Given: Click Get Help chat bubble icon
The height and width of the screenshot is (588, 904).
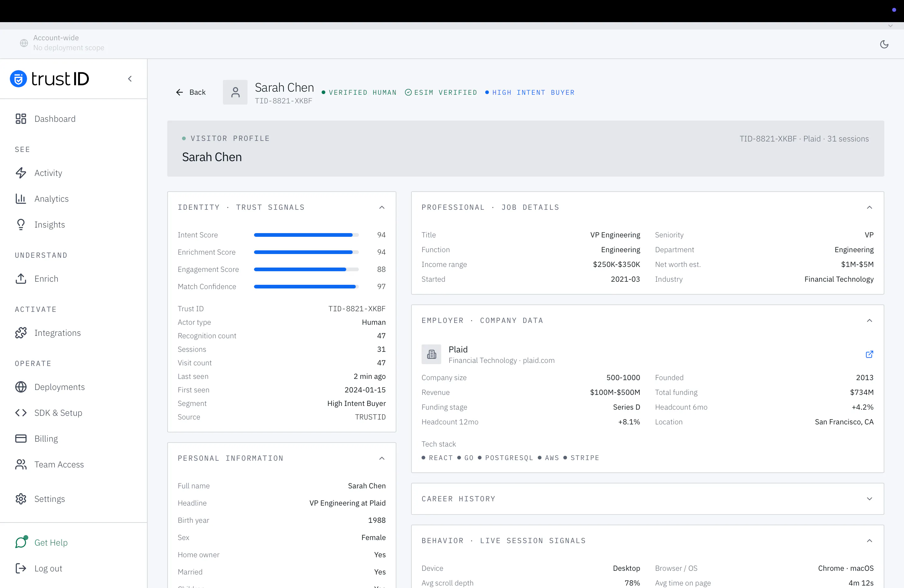Looking at the screenshot, I should tap(21, 542).
